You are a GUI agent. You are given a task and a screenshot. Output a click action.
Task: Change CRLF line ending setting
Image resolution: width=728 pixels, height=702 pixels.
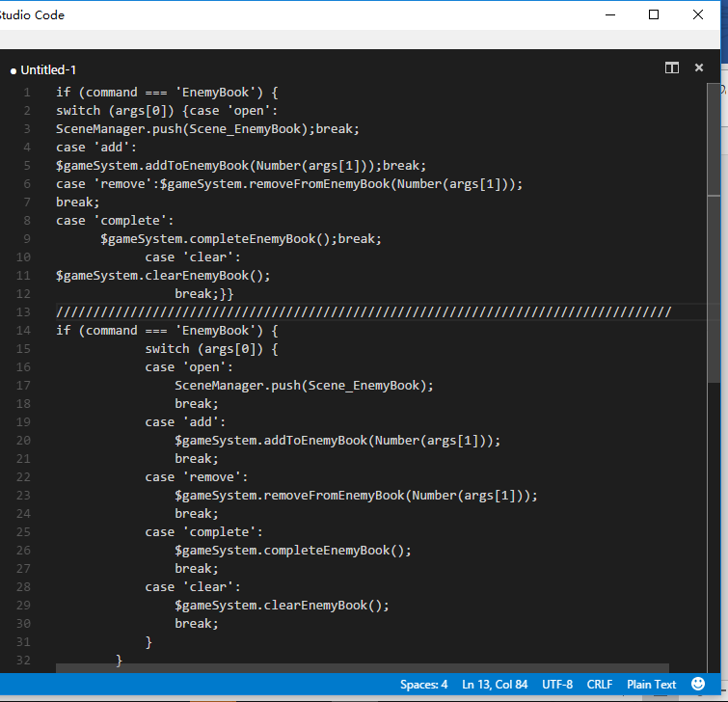point(600,685)
